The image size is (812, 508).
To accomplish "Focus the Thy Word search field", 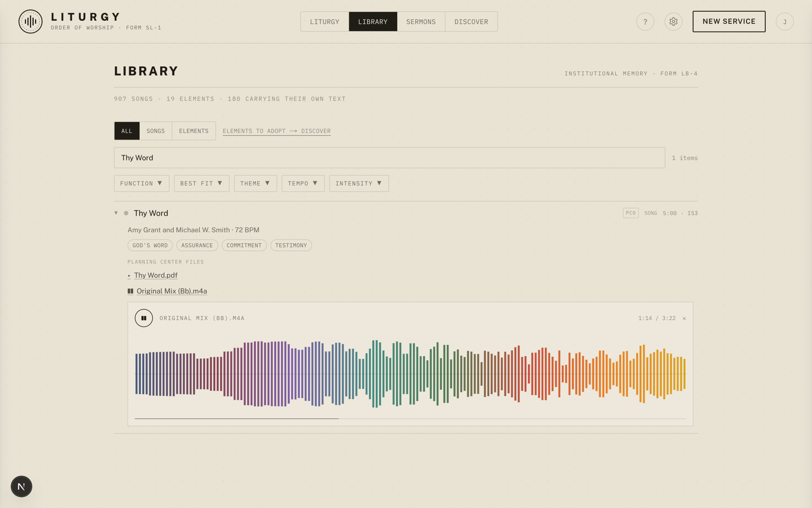I will click(x=389, y=158).
